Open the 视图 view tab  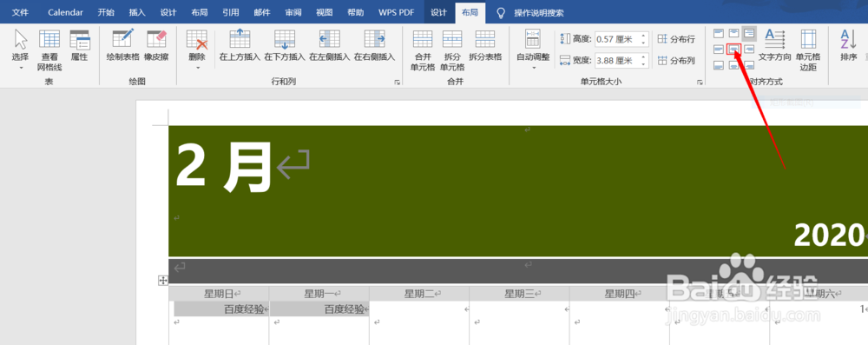pyautogui.click(x=325, y=12)
